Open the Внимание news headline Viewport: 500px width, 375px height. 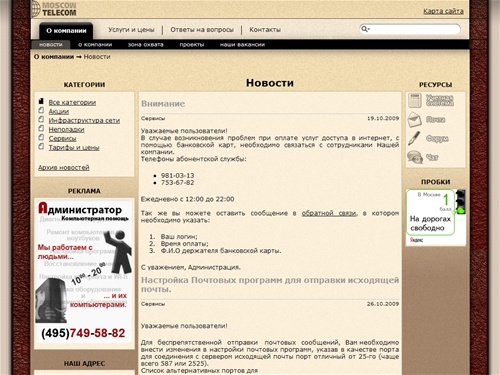(x=163, y=104)
